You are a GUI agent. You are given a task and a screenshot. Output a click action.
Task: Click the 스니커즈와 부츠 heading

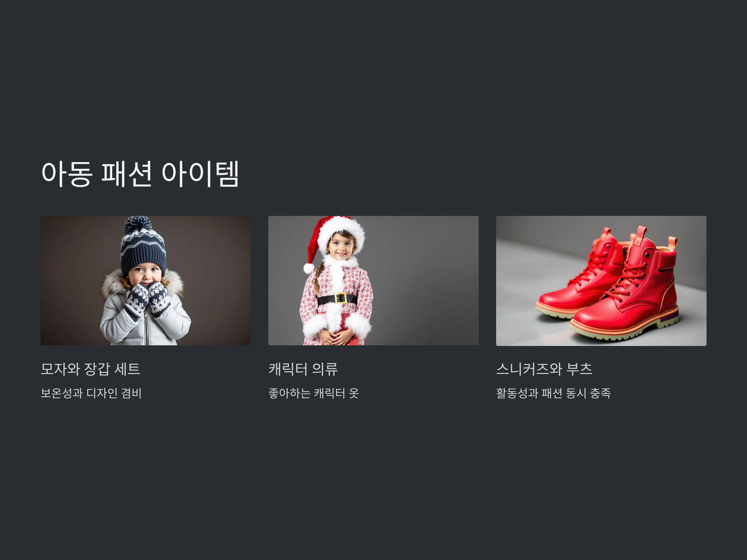(544, 369)
